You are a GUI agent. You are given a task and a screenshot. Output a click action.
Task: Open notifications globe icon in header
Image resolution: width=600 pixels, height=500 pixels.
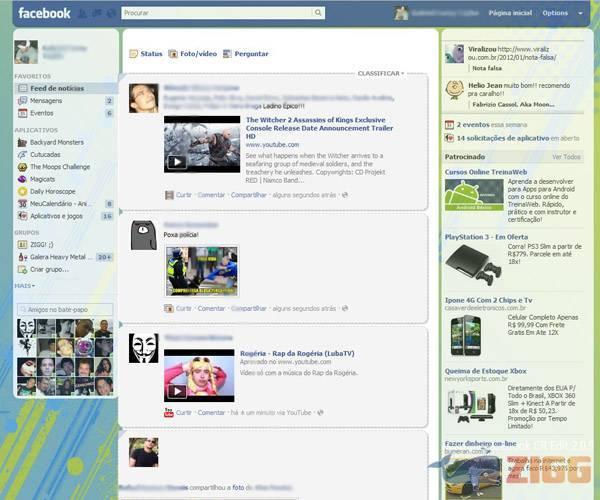coord(111,13)
